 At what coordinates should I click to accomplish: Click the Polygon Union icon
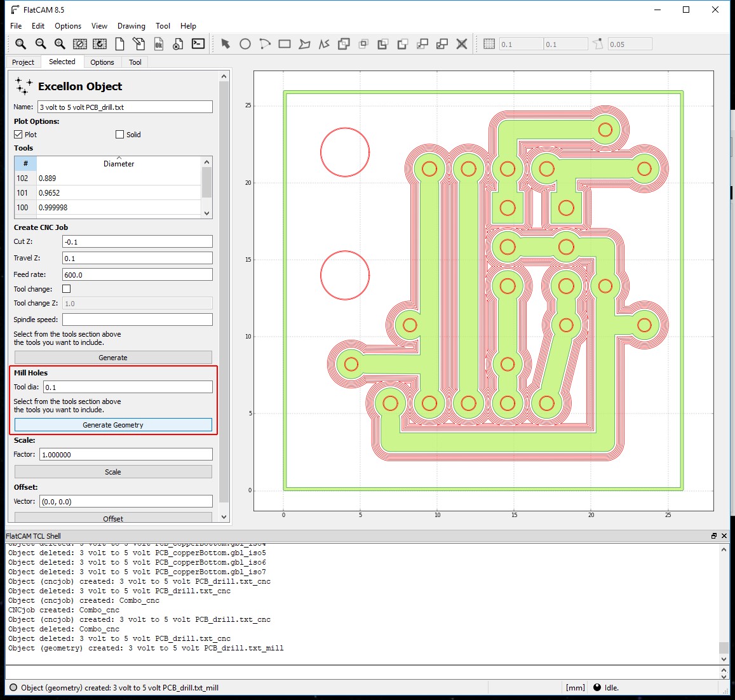(344, 44)
